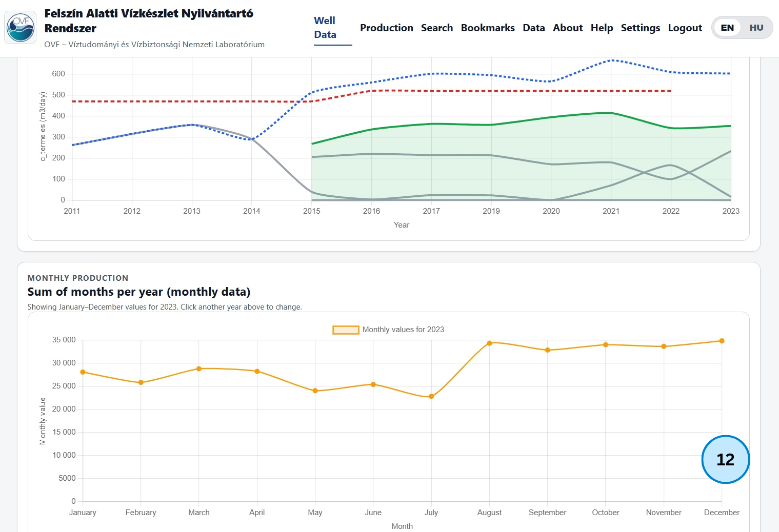Click the blue circular 12 badge
Screen dimensions: 779x532
point(725,459)
